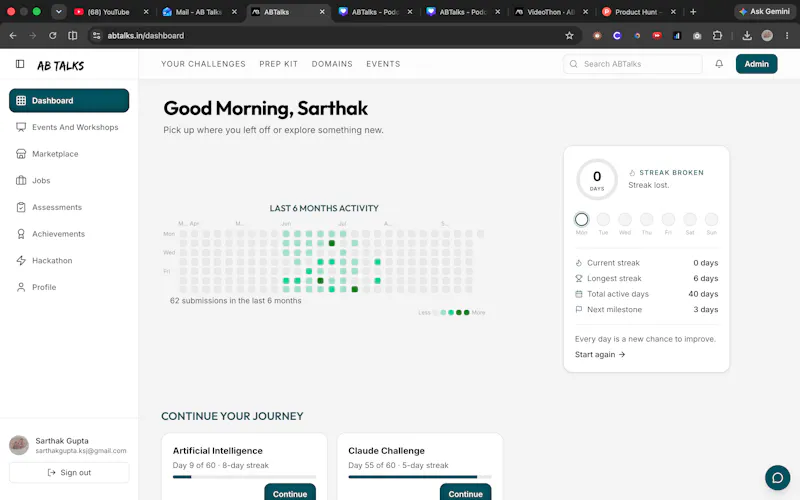Select Wed streak circle
The width and height of the screenshot is (800, 500).
(625, 219)
